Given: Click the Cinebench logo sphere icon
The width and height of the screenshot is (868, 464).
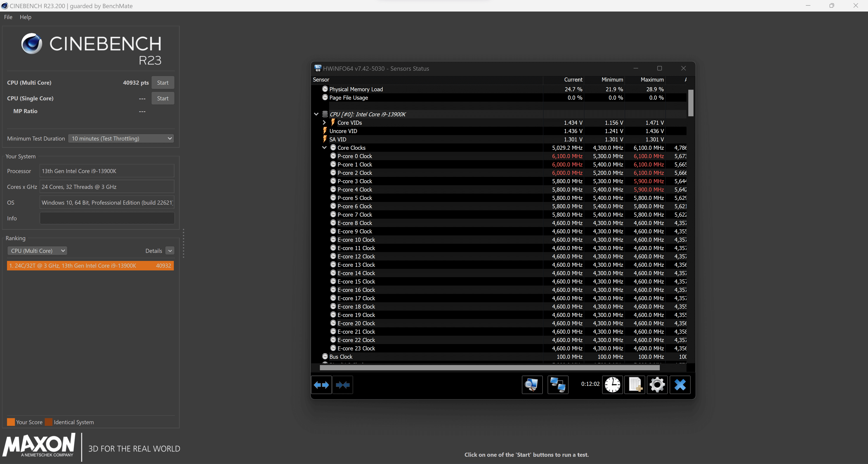Looking at the screenshot, I should click(32, 44).
